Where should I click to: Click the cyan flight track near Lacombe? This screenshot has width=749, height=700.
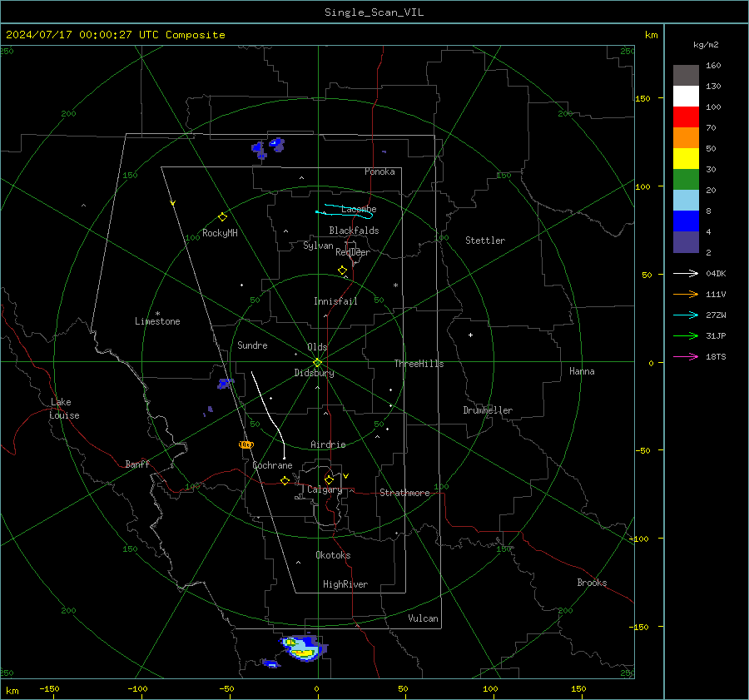[345, 211]
